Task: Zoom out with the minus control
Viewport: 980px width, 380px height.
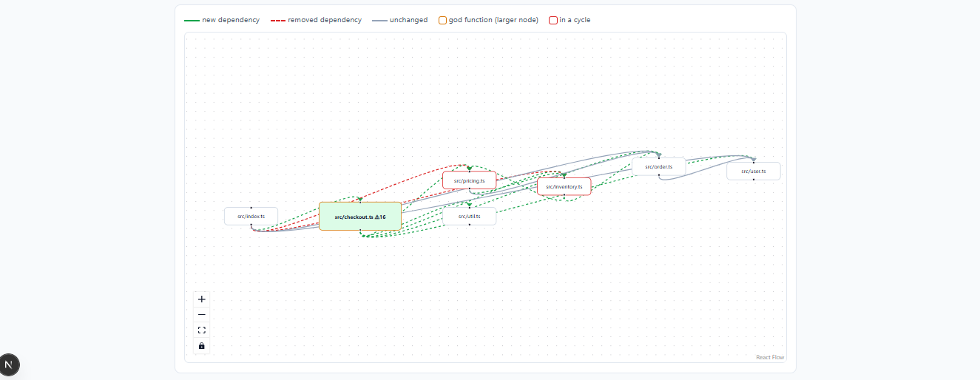Action: click(x=202, y=315)
